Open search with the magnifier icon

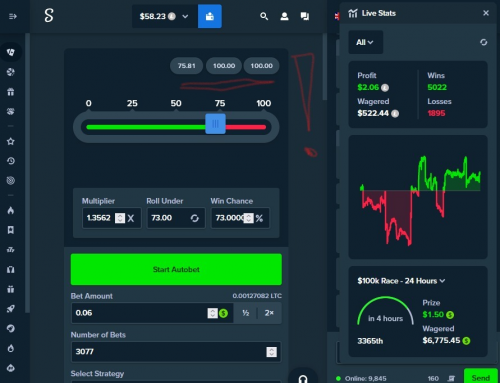(x=264, y=16)
